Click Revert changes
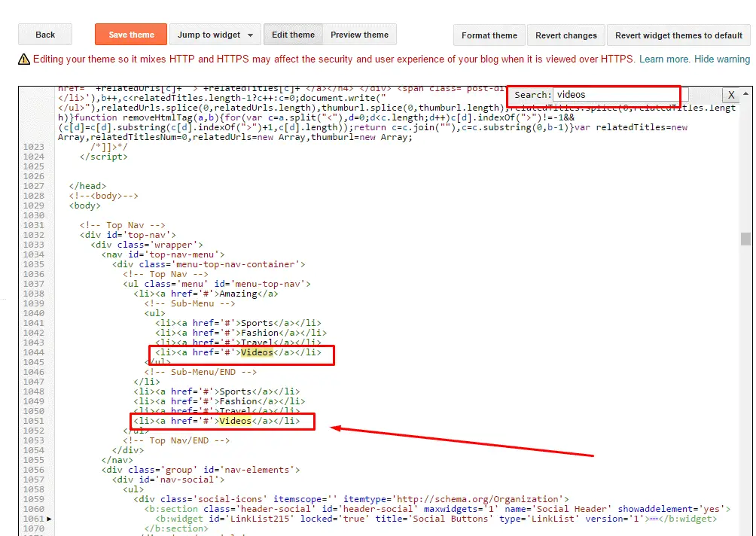This screenshot has height=536, width=756. [x=566, y=35]
